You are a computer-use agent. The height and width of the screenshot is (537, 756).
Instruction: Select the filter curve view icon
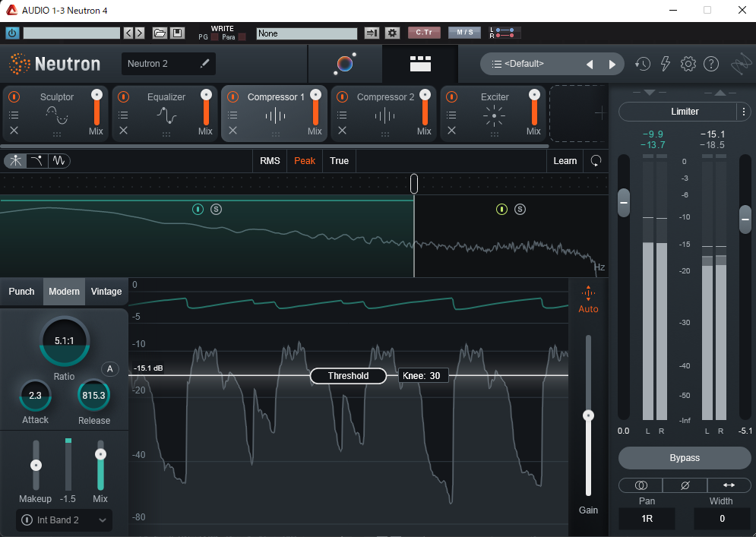37,160
